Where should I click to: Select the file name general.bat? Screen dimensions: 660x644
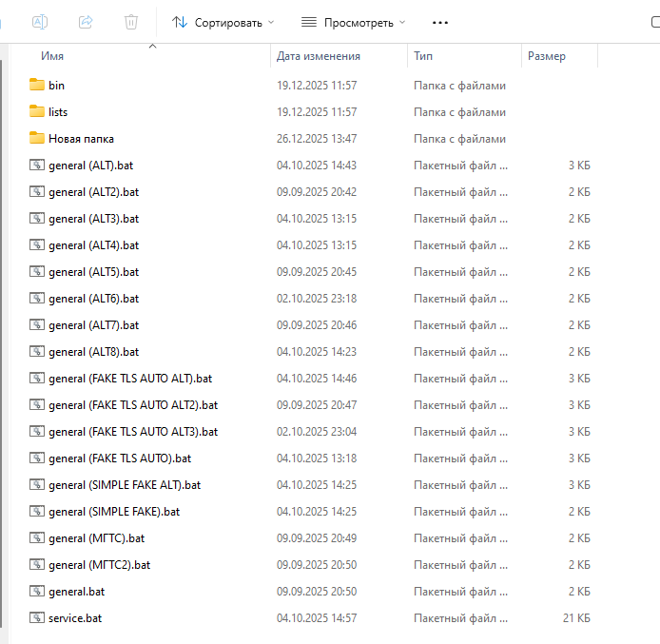(76, 592)
